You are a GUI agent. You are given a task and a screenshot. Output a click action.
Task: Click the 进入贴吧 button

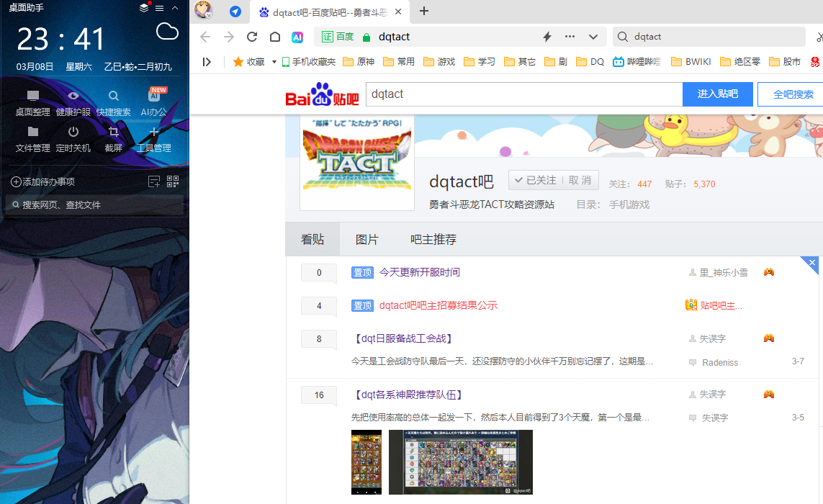[717, 94]
